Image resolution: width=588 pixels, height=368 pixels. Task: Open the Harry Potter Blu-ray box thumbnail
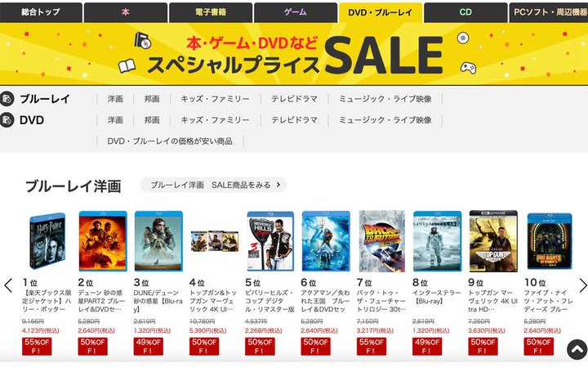[47, 240]
